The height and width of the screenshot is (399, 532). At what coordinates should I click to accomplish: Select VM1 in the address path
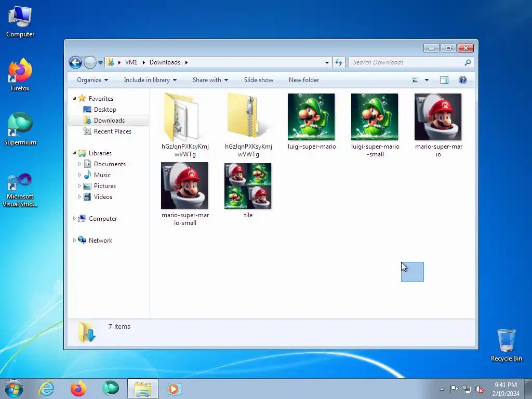(x=131, y=62)
